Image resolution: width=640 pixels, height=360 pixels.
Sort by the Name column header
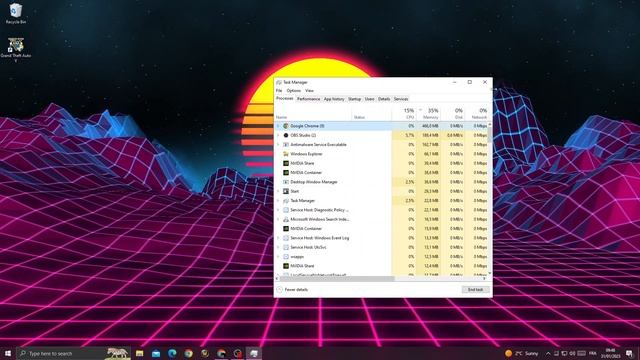(x=313, y=113)
